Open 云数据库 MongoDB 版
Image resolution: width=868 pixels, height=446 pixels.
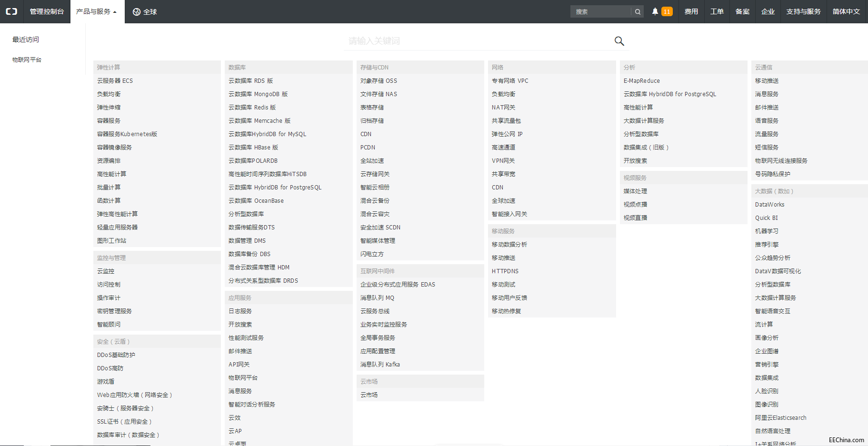(x=258, y=94)
